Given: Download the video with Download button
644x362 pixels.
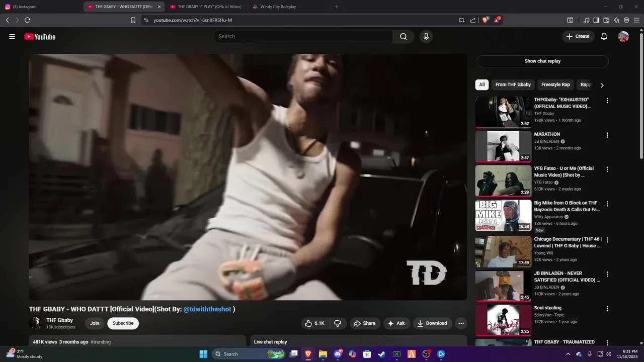Looking at the screenshot, I should click(432, 323).
